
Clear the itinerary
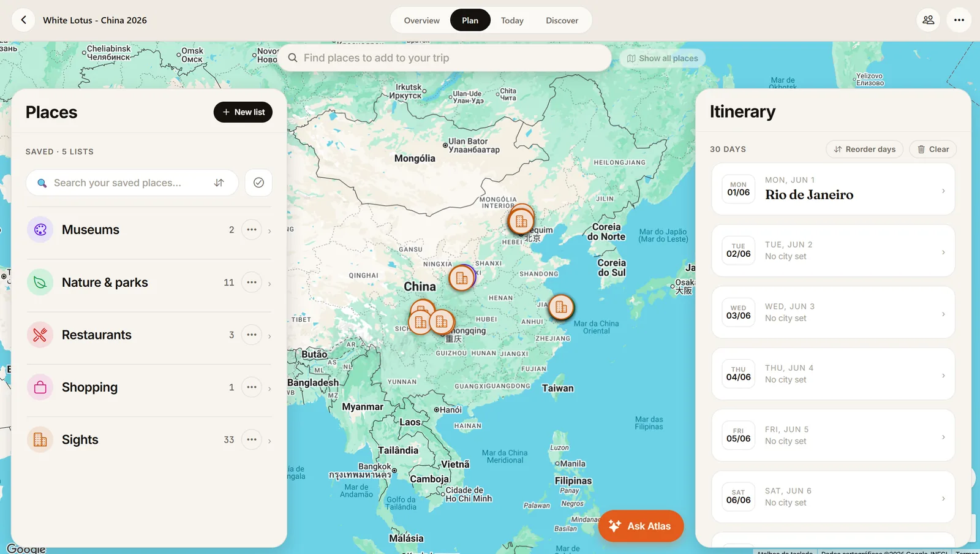click(933, 149)
